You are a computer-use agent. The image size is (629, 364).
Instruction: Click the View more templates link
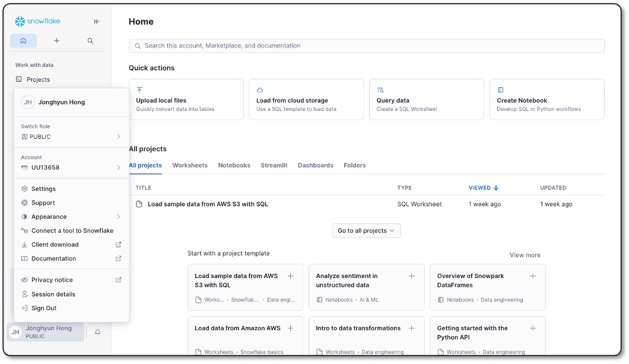pyautogui.click(x=525, y=255)
